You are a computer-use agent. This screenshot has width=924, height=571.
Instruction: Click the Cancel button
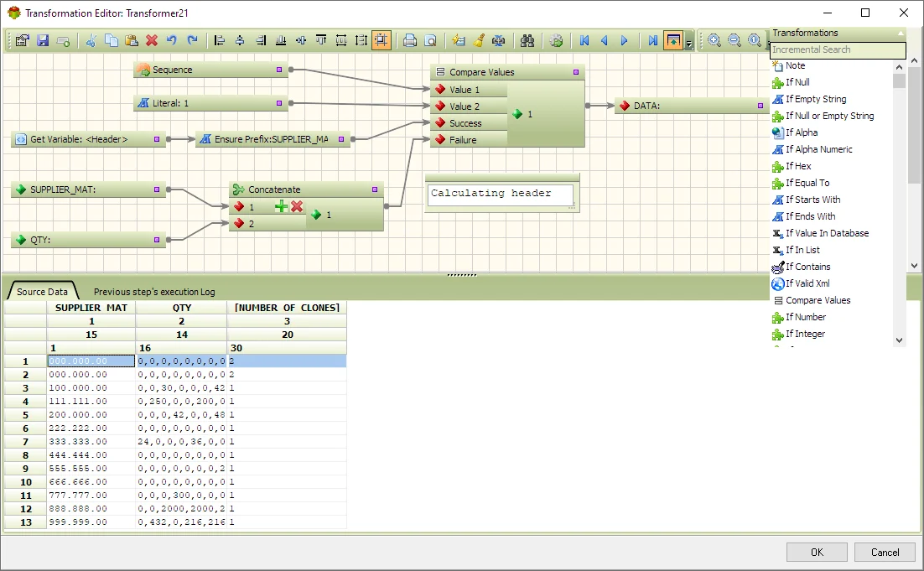(x=885, y=553)
